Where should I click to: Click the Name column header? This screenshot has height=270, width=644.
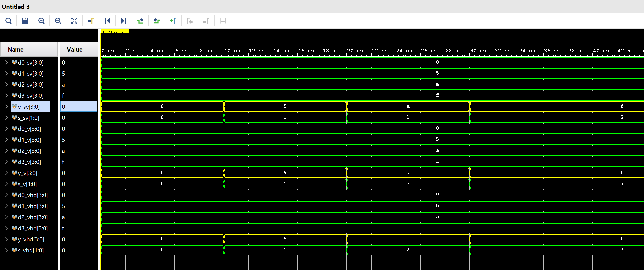point(16,49)
